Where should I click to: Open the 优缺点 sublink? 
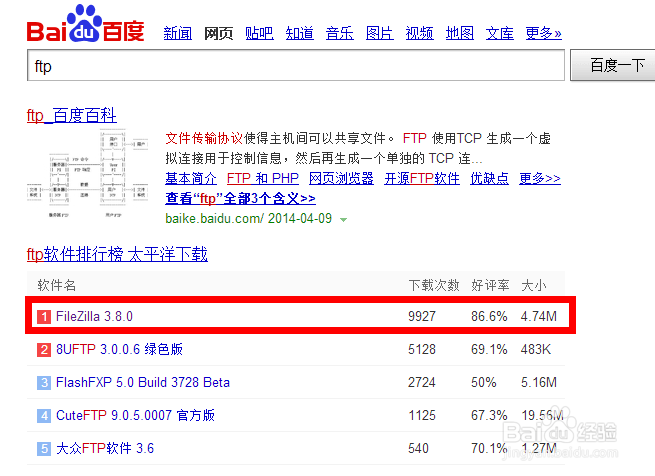[490, 178]
